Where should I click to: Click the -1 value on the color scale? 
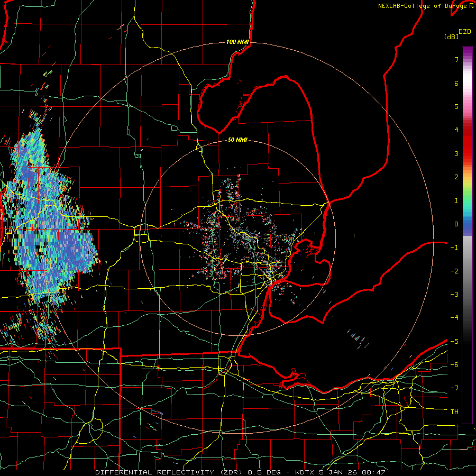(x=454, y=248)
